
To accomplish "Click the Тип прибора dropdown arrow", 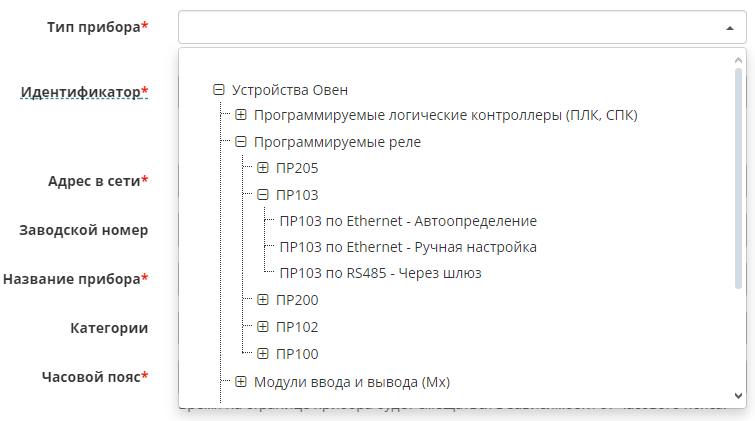I will pyautogui.click(x=729, y=28).
